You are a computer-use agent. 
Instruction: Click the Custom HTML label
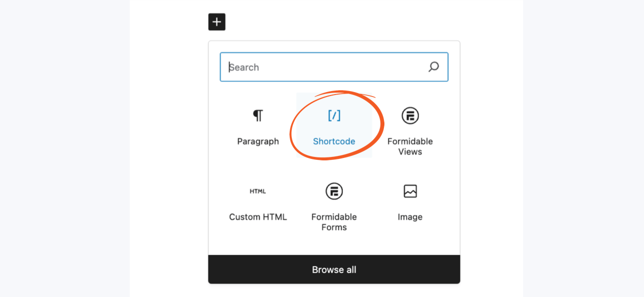pyautogui.click(x=258, y=216)
